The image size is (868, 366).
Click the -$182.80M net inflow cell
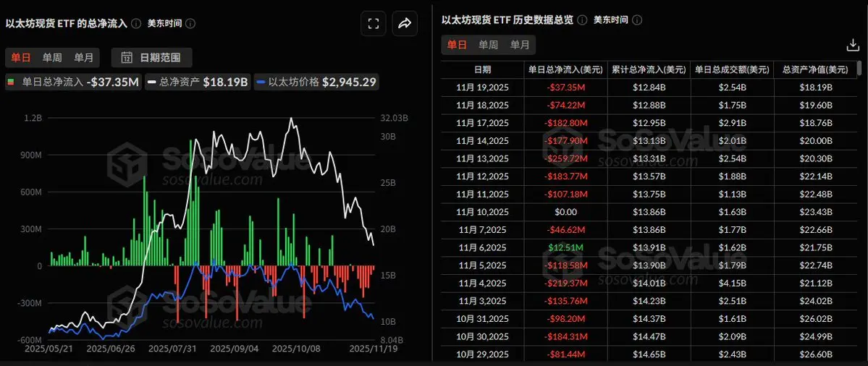pyautogui.click(x=565, y=123)
